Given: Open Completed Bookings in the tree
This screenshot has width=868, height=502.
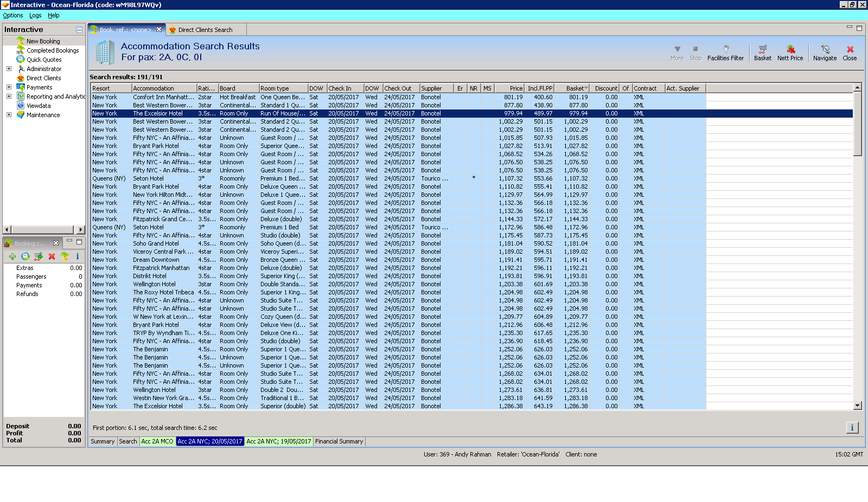Looking at the screenshot, I should pos(53,50).
